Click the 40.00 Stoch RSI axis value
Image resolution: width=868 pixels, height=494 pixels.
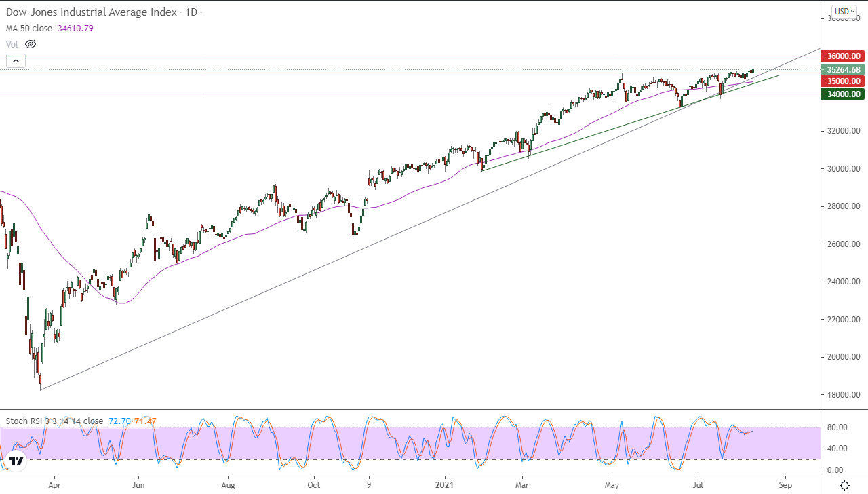(x=836, y=449)
